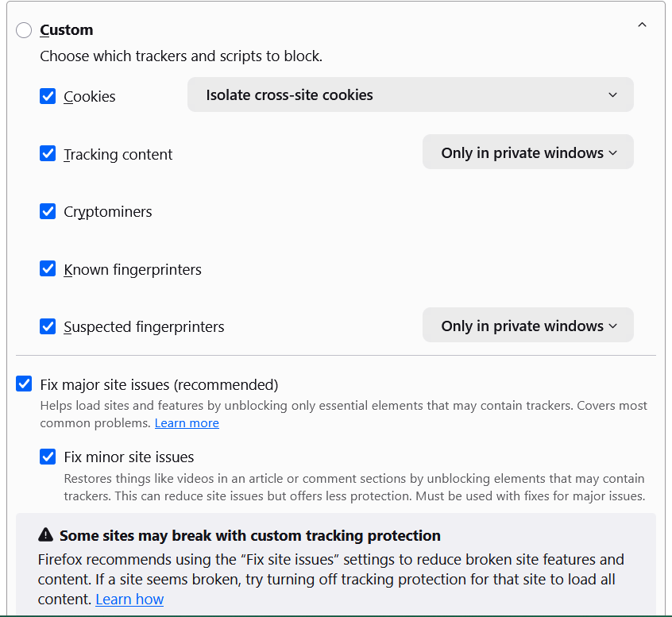
Task: Uncheck the Cookies checkbox
Action: point(48,96)
